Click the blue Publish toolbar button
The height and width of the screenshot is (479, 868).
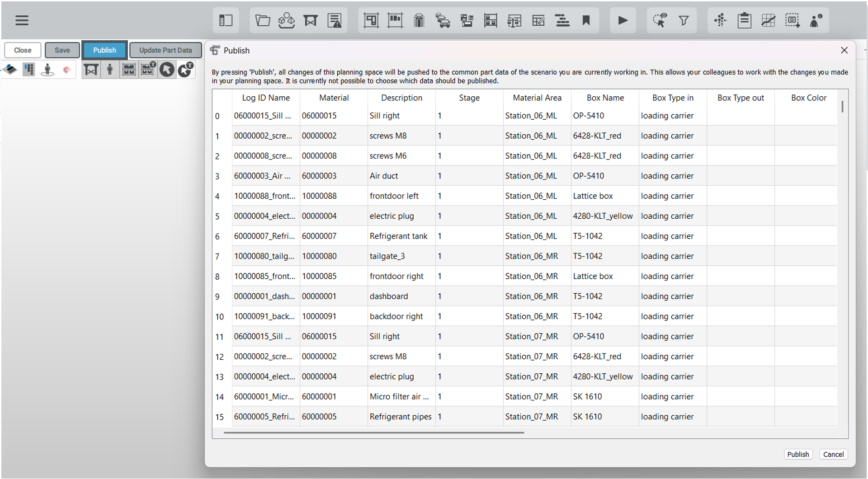(x=104, y=50)
